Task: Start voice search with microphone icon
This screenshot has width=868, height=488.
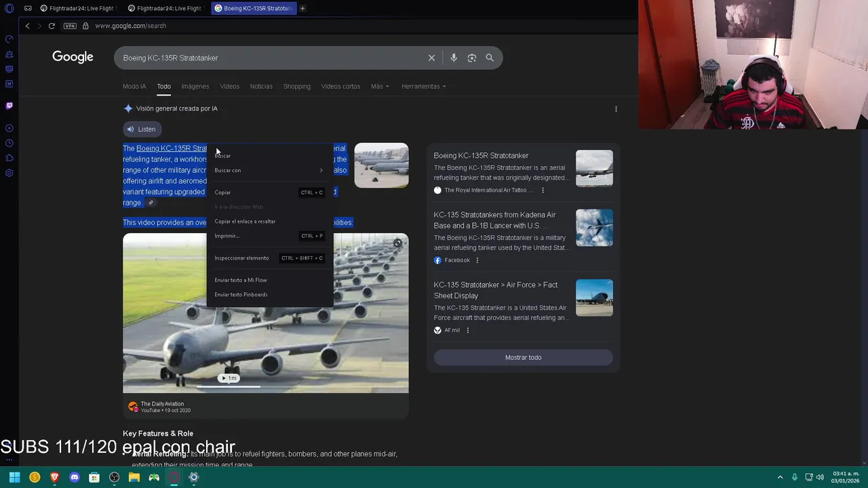Action: click(x=454, y=58)
